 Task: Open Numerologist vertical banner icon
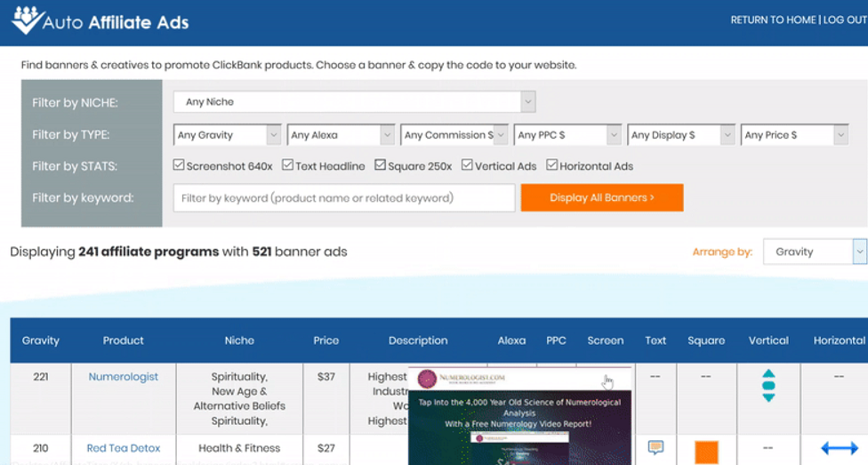768,385
